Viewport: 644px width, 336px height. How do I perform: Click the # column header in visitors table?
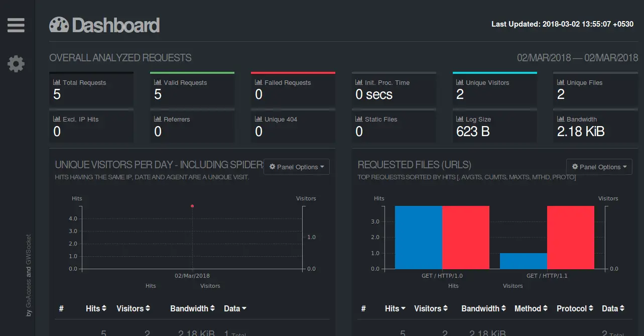click(61, 308)
